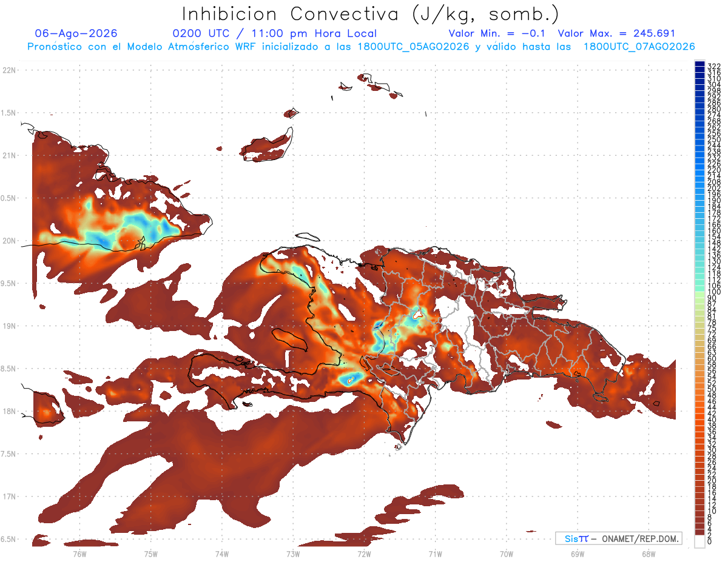728x562 pixels.
Task: Click the 19N latitude label
Action: pyautogui.click(x=9, y=326)
